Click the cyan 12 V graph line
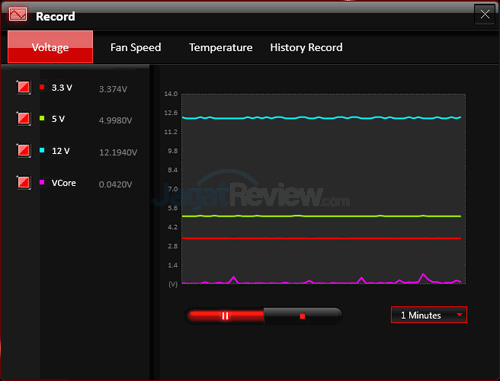The width and height of the screenshot is (500, 381). [x=321, y=118]
